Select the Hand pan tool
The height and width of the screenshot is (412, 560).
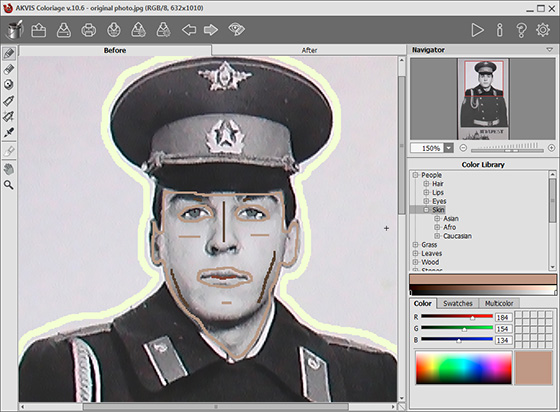[x=9, y=169]
